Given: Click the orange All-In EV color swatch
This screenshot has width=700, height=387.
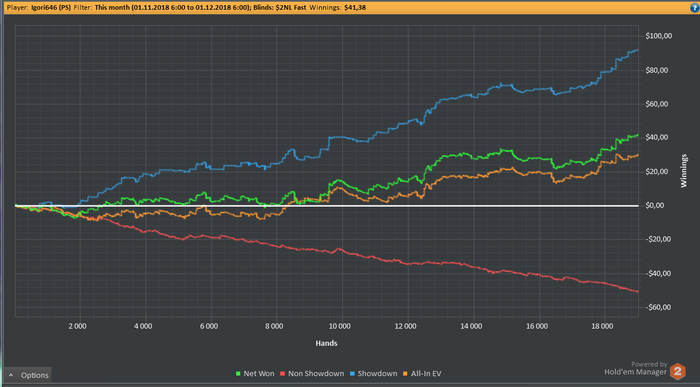Looking at the screenshot, I should pyautogui.click(x=405, y=374).
